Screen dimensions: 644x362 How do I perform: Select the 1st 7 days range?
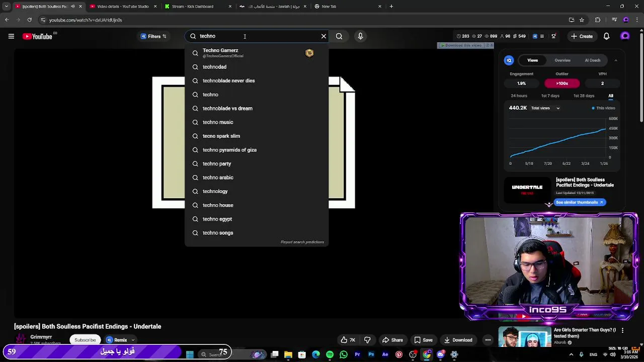coord(550,96)
